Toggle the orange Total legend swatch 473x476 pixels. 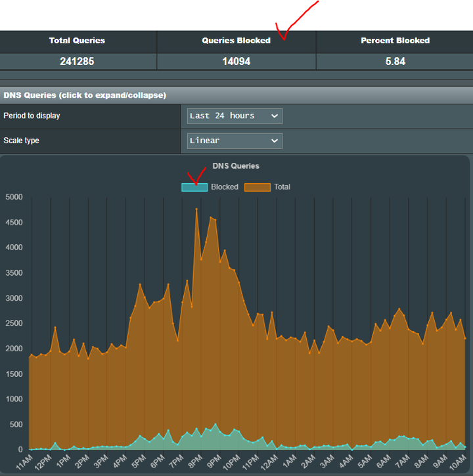click(x=258, y=187)
